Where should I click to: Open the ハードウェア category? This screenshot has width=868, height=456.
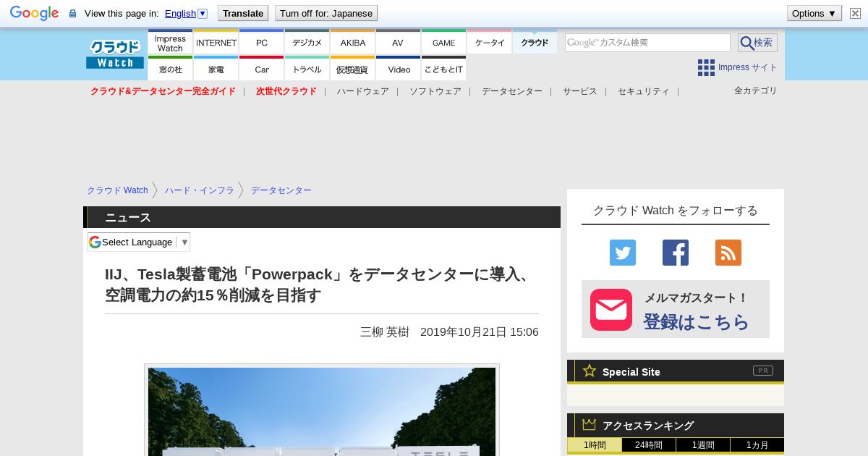pos(362,91)
